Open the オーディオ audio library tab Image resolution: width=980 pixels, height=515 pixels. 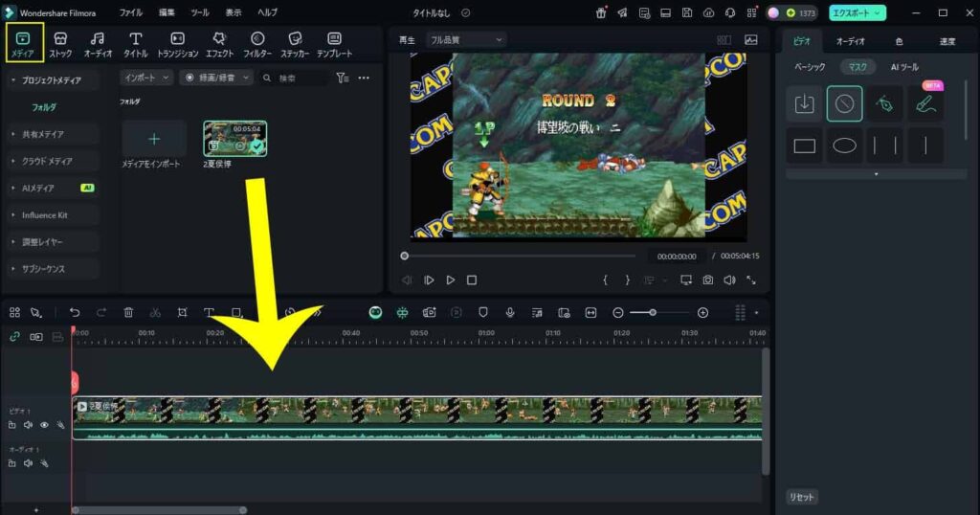99,45
